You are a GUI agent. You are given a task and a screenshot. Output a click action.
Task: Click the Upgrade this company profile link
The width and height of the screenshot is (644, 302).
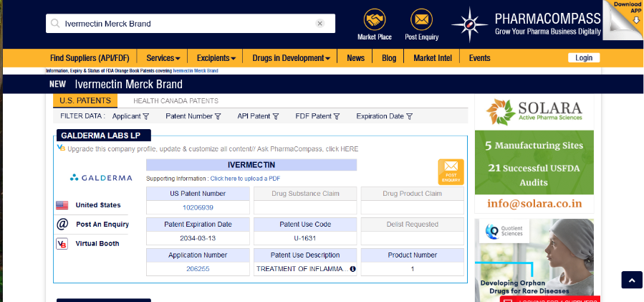pos(213,149)
